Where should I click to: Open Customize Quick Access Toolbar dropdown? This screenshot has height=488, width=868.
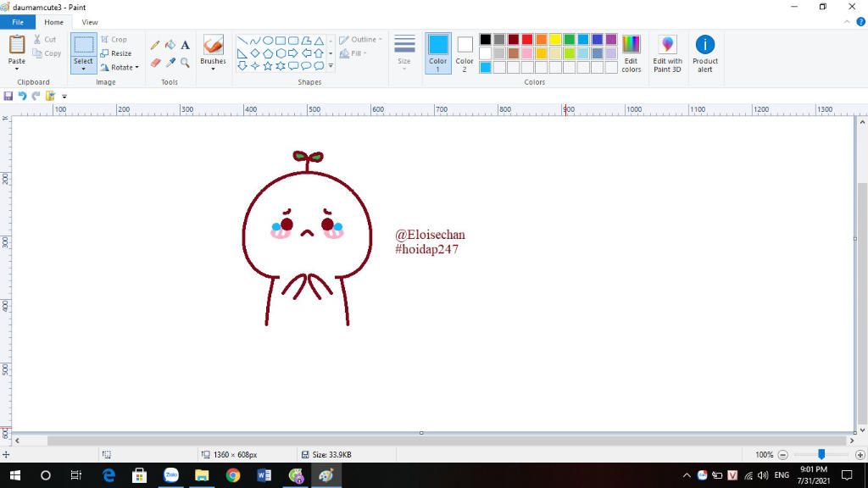pos(64,97)
